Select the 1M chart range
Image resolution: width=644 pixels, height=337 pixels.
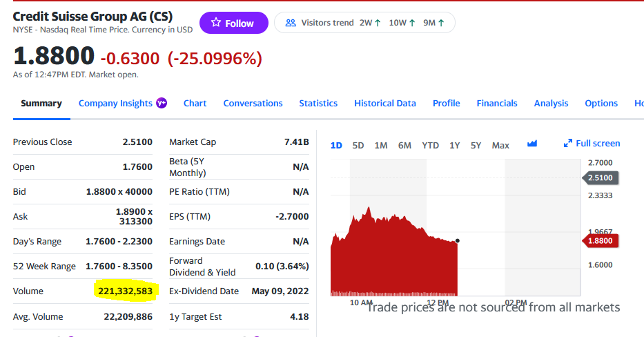pyautogui.click(x=381, y=146)
